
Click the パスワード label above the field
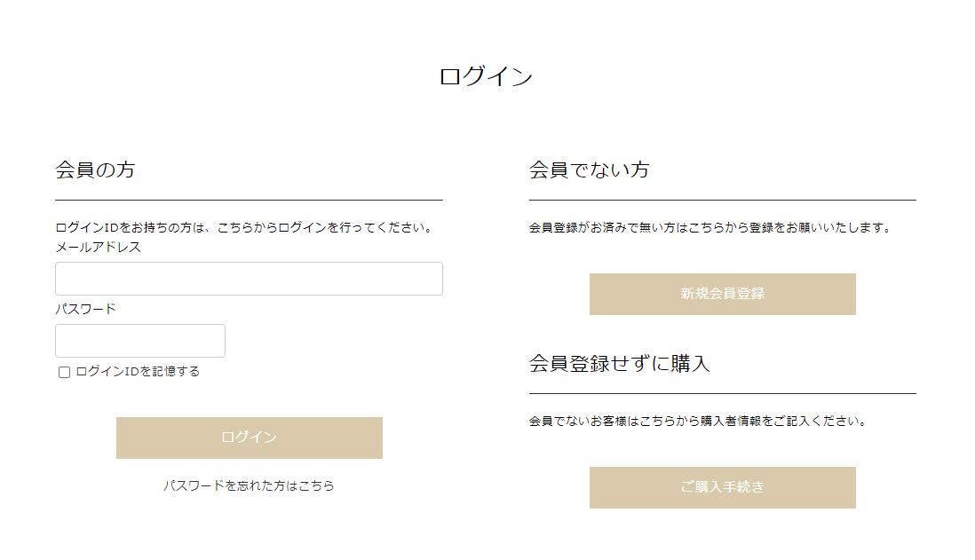[x=85, y=310]
